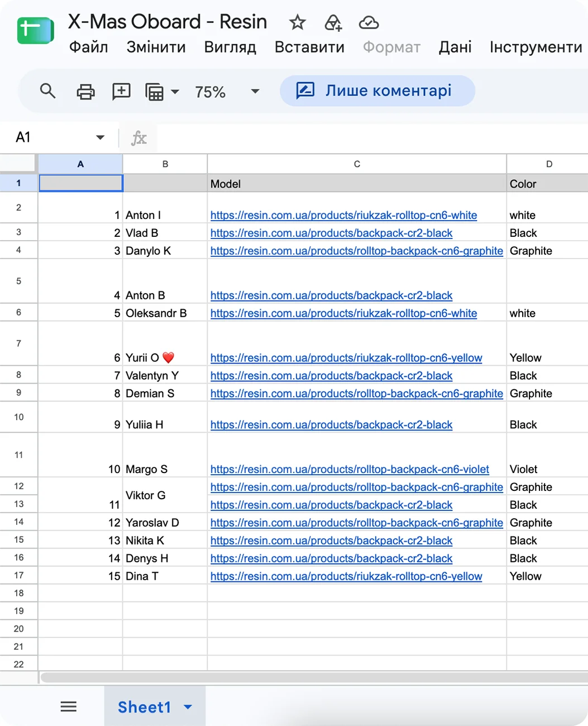Select column A header
This screenshot has height=726, width=588.
click(80, 164)
